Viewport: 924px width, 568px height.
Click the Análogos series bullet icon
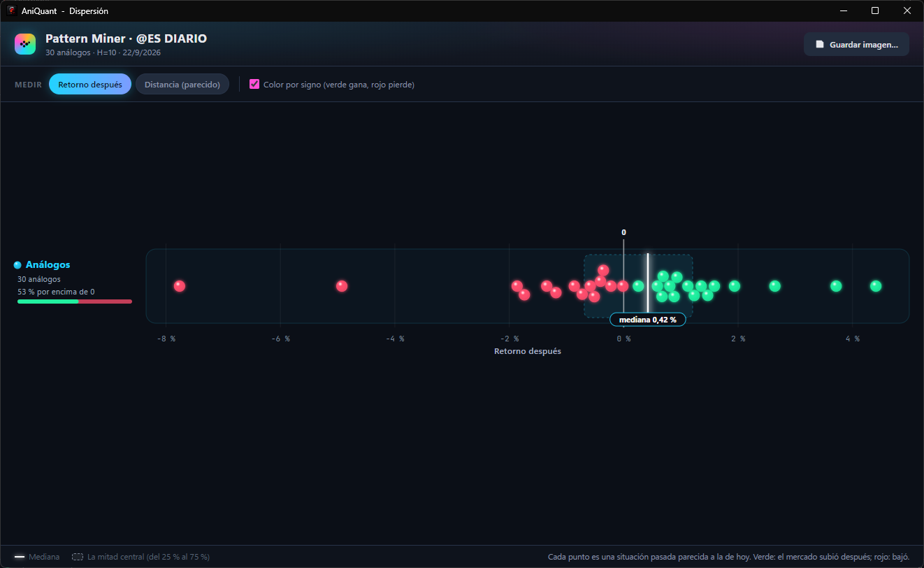click(17, 265)
